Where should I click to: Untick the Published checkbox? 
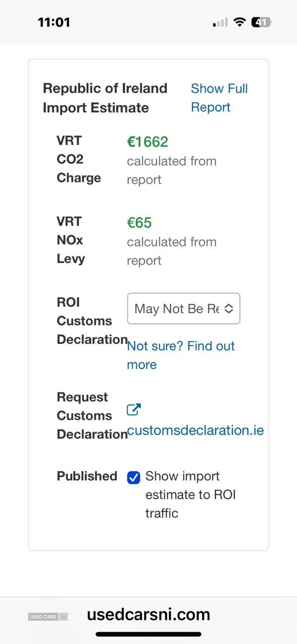[134, 477]
